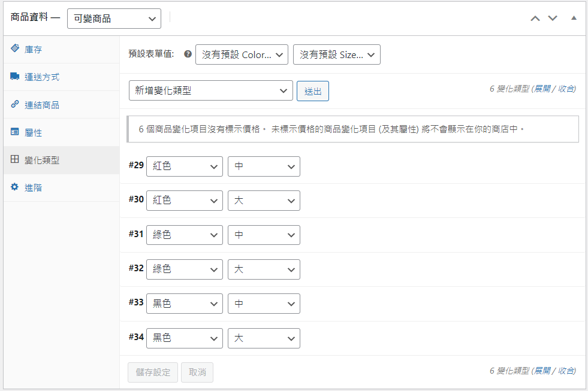Screen dimensions: 588x391
Task: Click the help question mark icon
Action: point(188,54)
